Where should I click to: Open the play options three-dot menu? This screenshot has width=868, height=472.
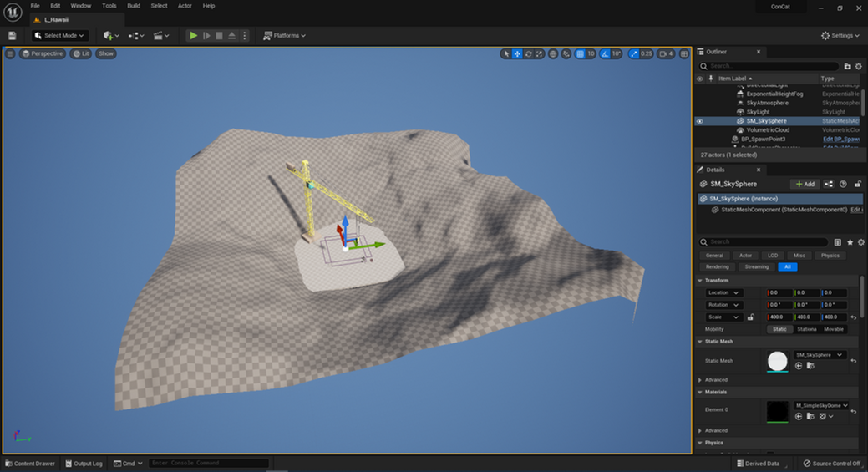point(245,35)
